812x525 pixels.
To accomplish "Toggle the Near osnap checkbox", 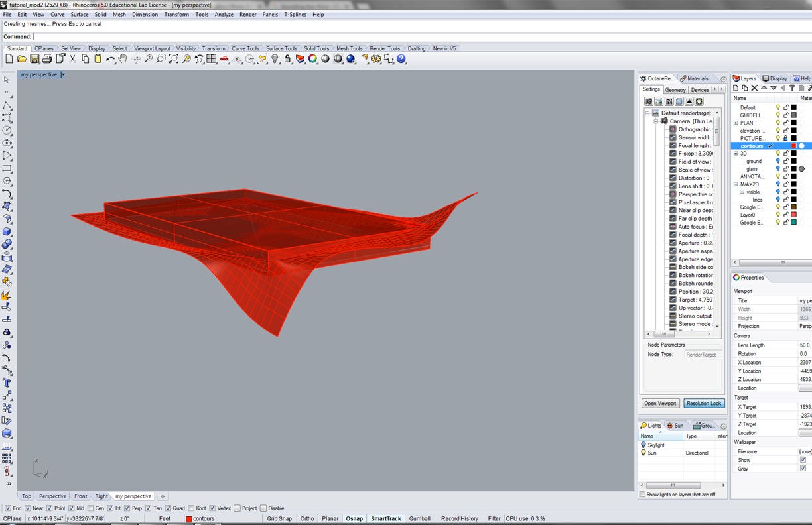I will click(x=27, y=508).
